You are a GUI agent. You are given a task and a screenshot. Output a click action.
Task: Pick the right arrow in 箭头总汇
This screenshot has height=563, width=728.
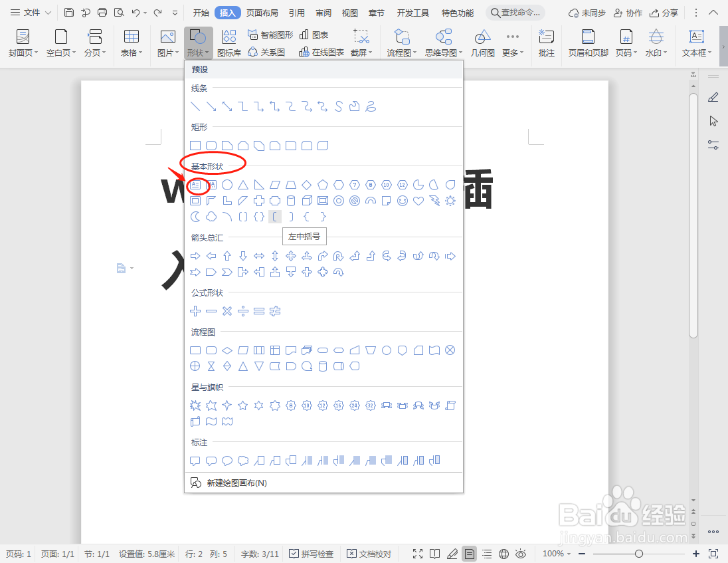[x=195, y=256]
